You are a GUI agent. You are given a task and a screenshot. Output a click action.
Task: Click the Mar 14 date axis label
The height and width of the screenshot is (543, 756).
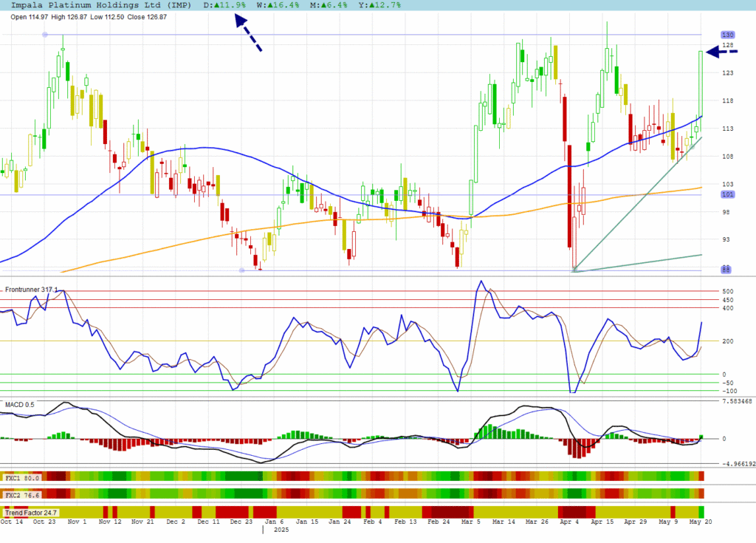pyautogui.click(x=504, y=522)
